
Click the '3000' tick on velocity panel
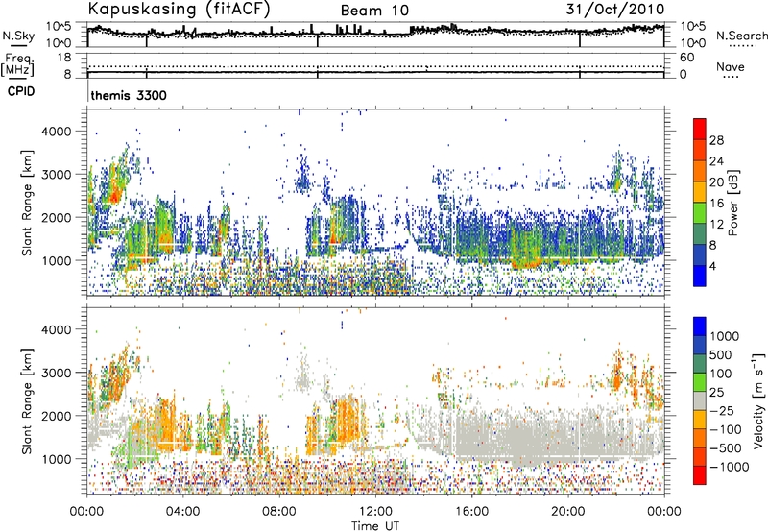click(57, 373)
